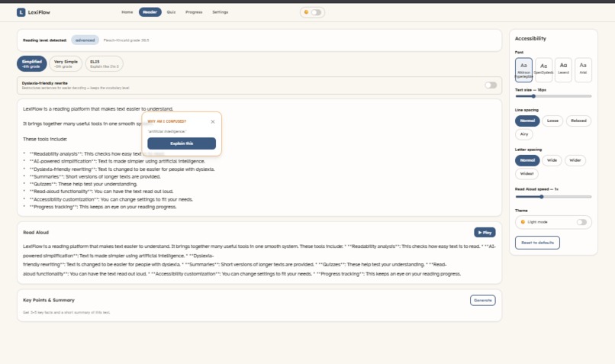Adjust the Read Aloud speed slider
This screenshot has height=364, width=615.
tap(553, 197)
